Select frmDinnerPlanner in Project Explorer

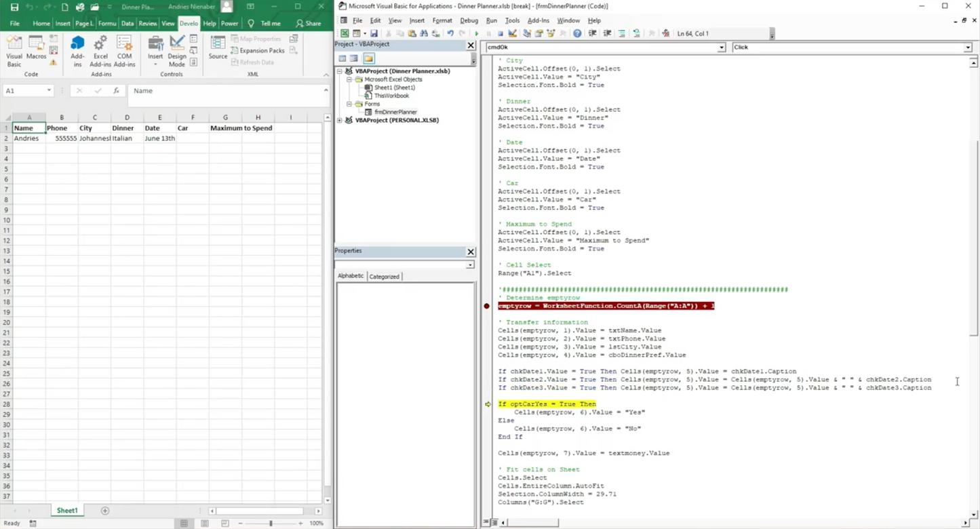[x=396, y=112]
